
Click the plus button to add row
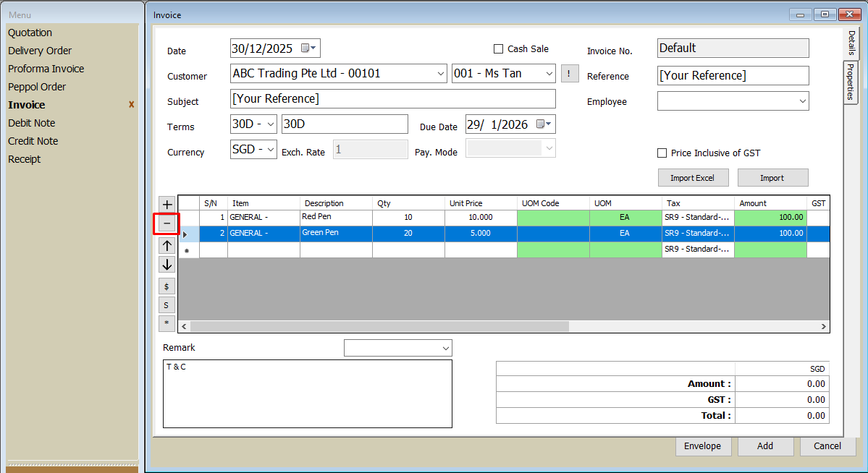coord(167,205)
